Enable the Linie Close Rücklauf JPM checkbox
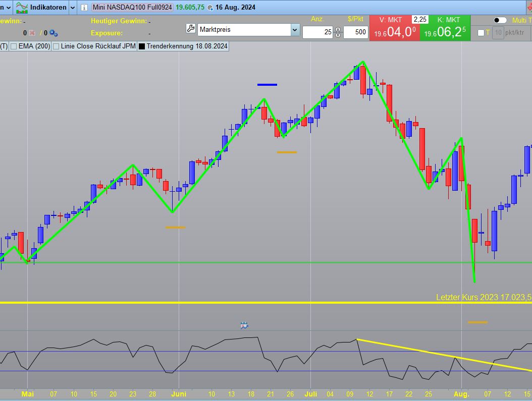 (x=57, y=46)
